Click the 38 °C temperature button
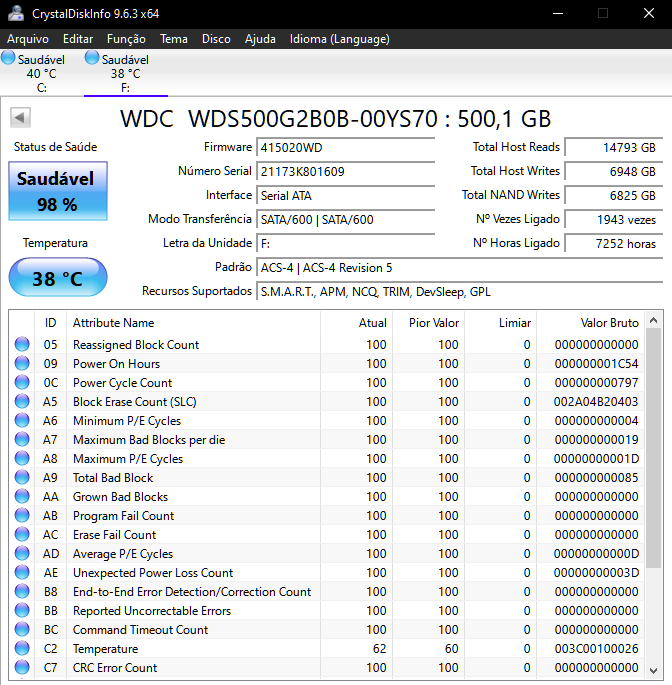This screenshot has width=672, height=685. click(x=58, y=277)
